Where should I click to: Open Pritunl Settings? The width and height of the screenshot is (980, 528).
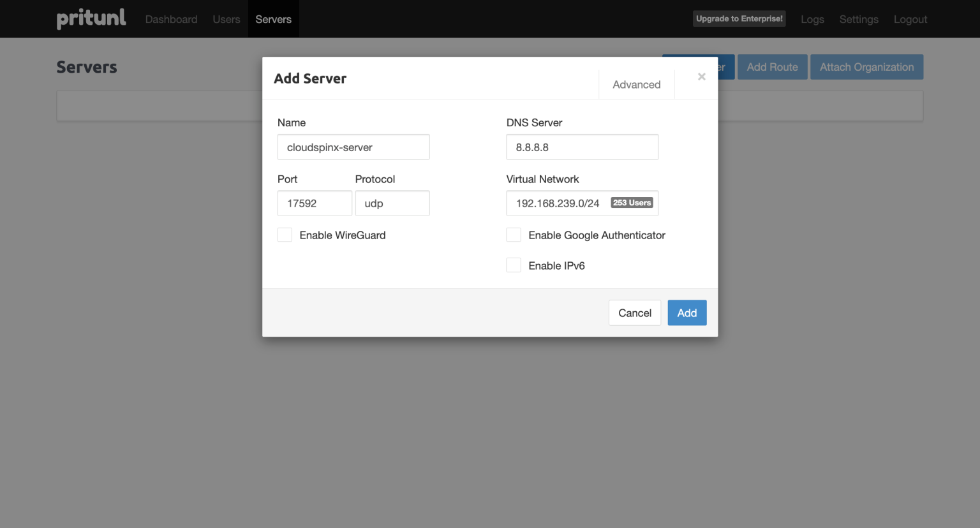point(858,19)
